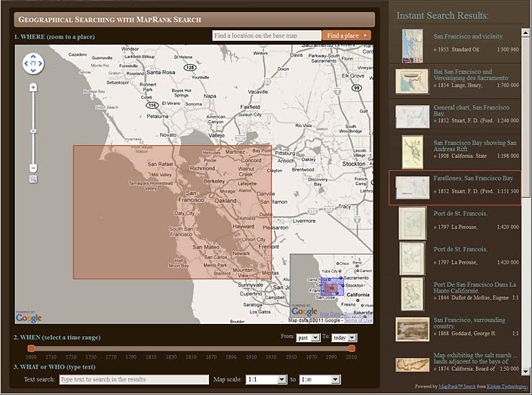Click the Find a location search field
This screenshot has height=395, width=532.
click(266, 35)
